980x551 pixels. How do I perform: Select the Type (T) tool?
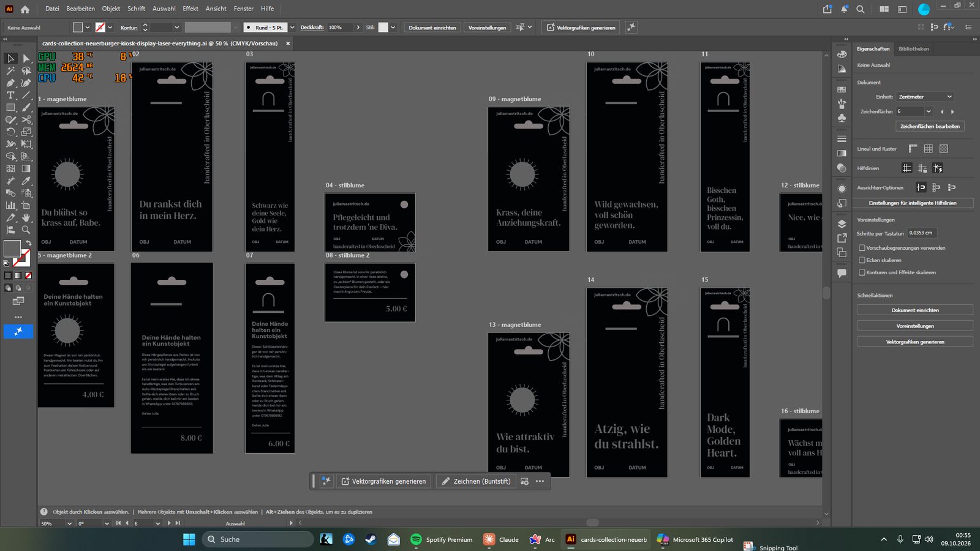pyautogui.click(x=10, y=95)
